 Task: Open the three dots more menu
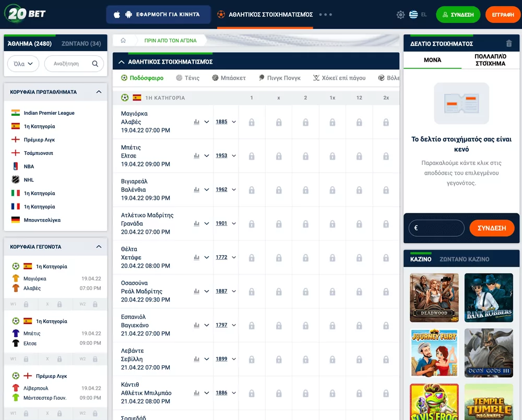click(325, 15)
